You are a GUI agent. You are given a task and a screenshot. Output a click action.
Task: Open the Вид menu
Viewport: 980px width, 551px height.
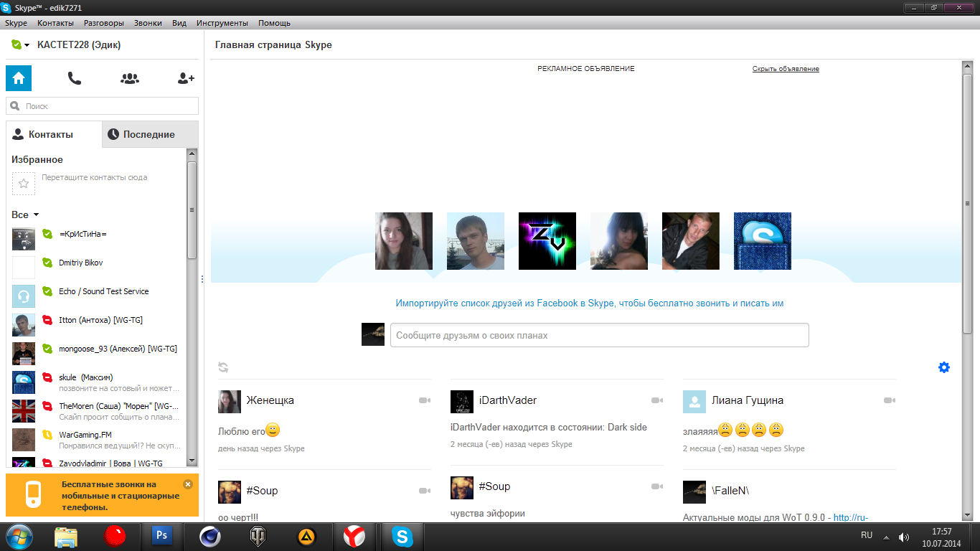(179, 23)
